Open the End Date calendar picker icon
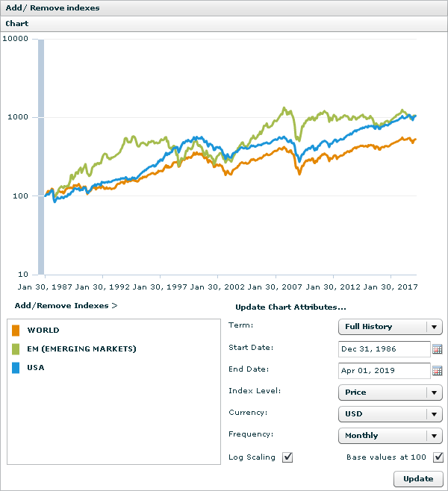 438,371
